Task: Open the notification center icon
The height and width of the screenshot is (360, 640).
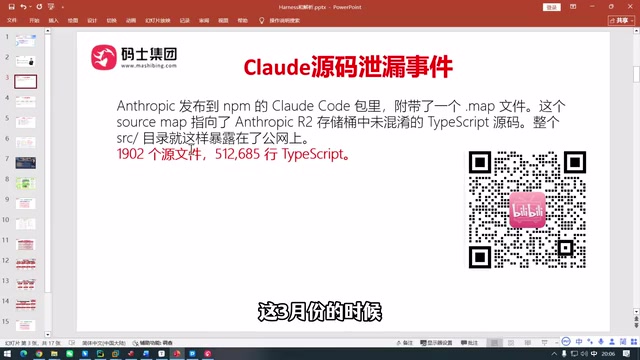Action: click(x=627, y=354)
